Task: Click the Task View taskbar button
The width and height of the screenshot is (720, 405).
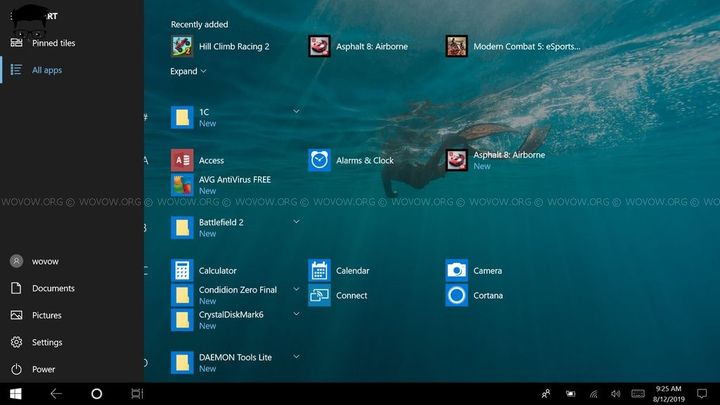Action: pyautogui.click(x=137, y=394)
